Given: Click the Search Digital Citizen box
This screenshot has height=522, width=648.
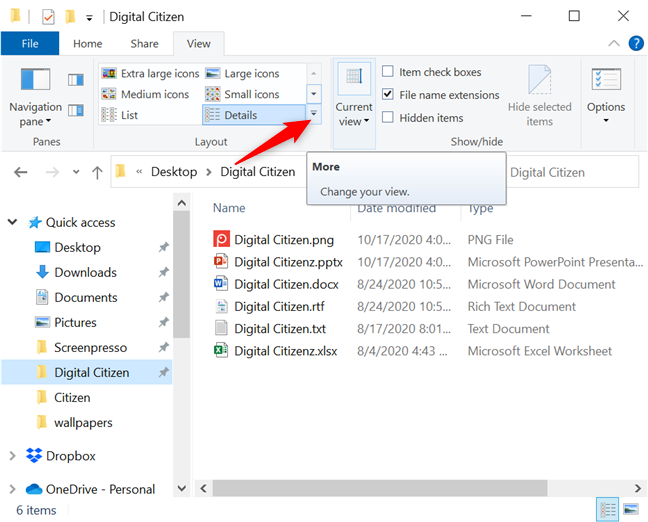Looking at the screenshot, I should pos(572,172).
